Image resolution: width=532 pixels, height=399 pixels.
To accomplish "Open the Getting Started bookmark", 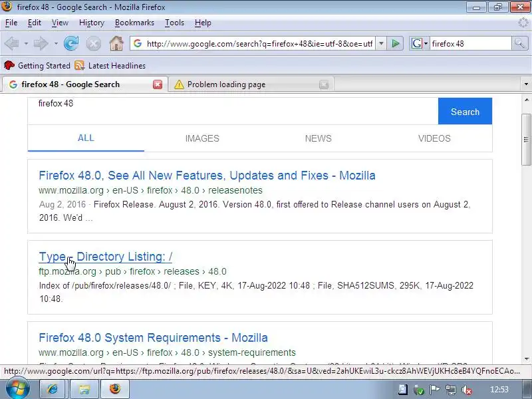I will 37,65.
